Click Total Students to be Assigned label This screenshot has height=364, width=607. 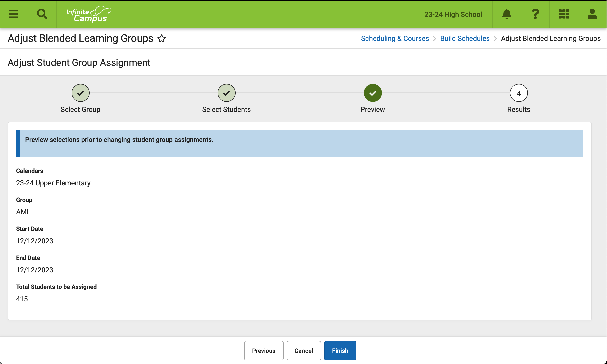tap(56, 287)
